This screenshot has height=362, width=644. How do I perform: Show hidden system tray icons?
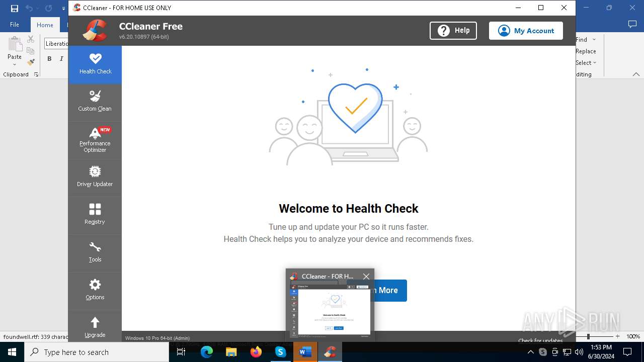point(531,352)
